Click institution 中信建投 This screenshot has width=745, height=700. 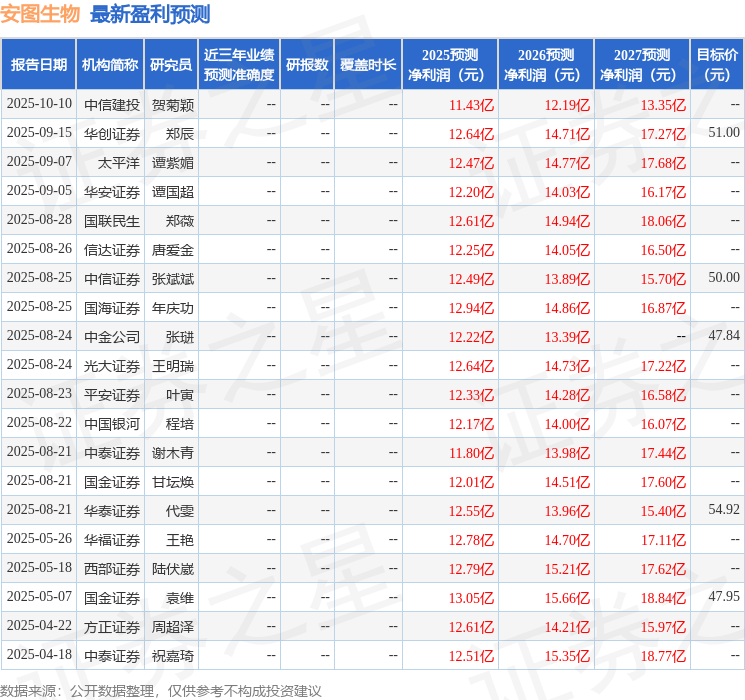112,105
